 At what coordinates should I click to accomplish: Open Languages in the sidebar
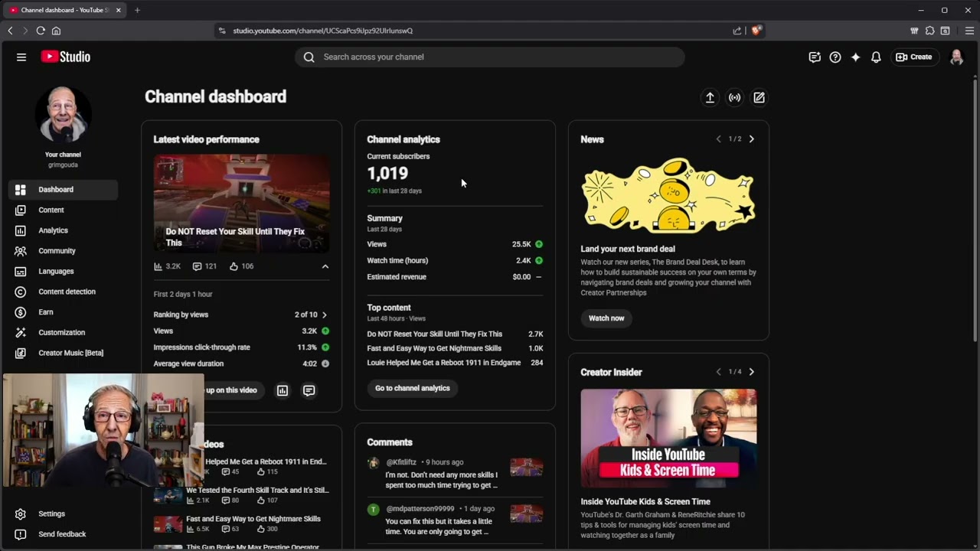click(63, 271)
